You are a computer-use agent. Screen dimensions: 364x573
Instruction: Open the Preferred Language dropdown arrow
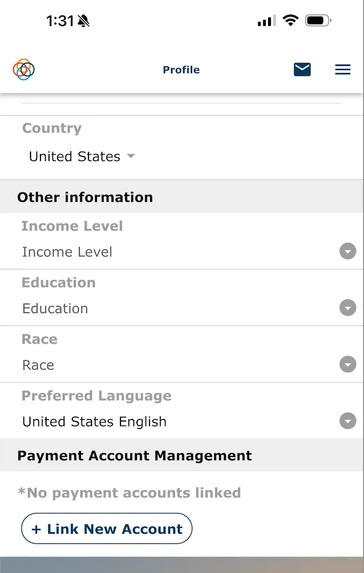[x=348, y=421]
